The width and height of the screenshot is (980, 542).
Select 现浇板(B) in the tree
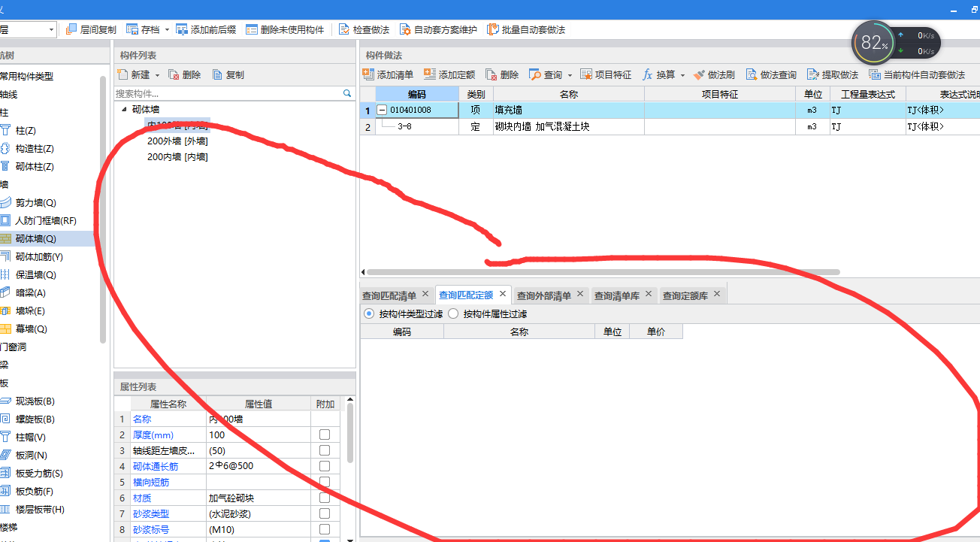pyautogui.click(x=35, y=401)
